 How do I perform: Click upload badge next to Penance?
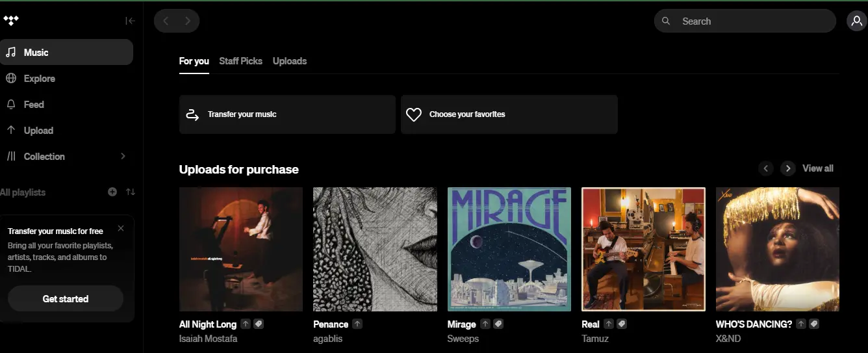(357, 324)
